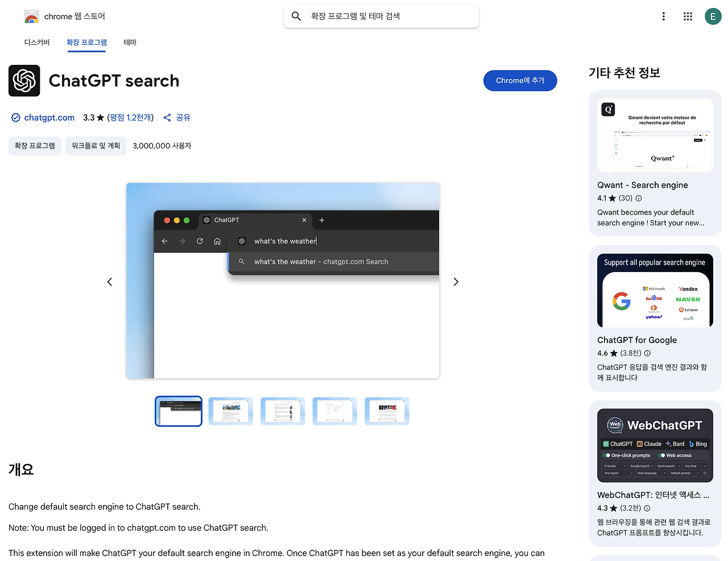This screenshot has width=728, height=561.
Task: Open the three-dot more options menu
Action: tap(663, 16)
